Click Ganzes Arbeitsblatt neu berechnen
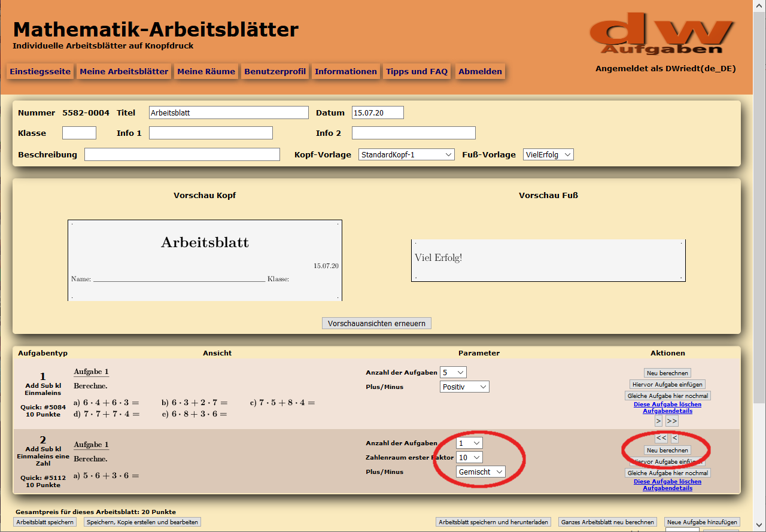 pyautogui.click(x=607, y=522)
